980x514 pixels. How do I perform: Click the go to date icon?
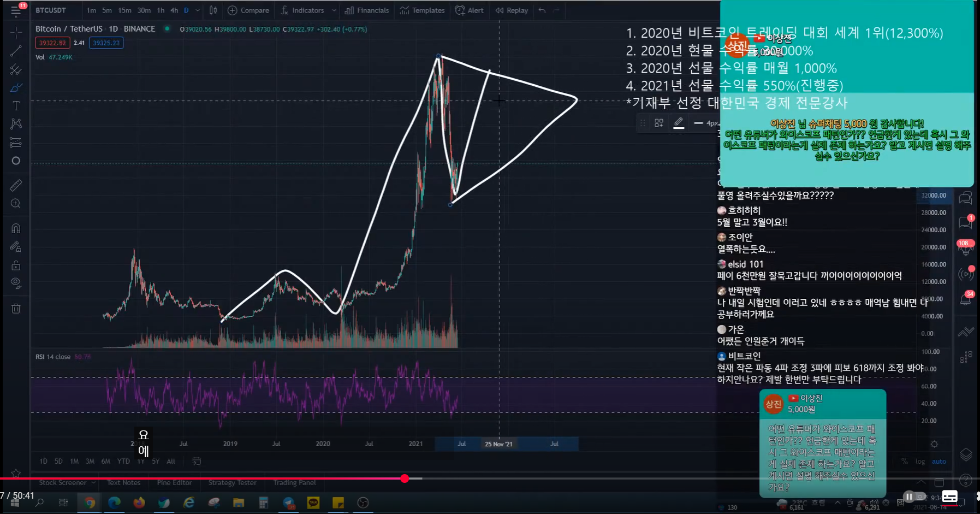[197, 462]
